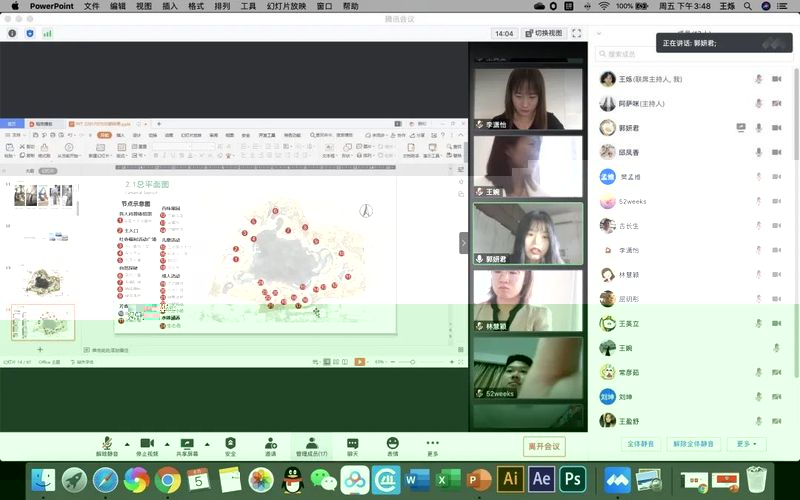Image resolution: width=800 pixels, height=500 pixels.
Task: Open 视图 menu in menu bar
Action: (144, 6)
